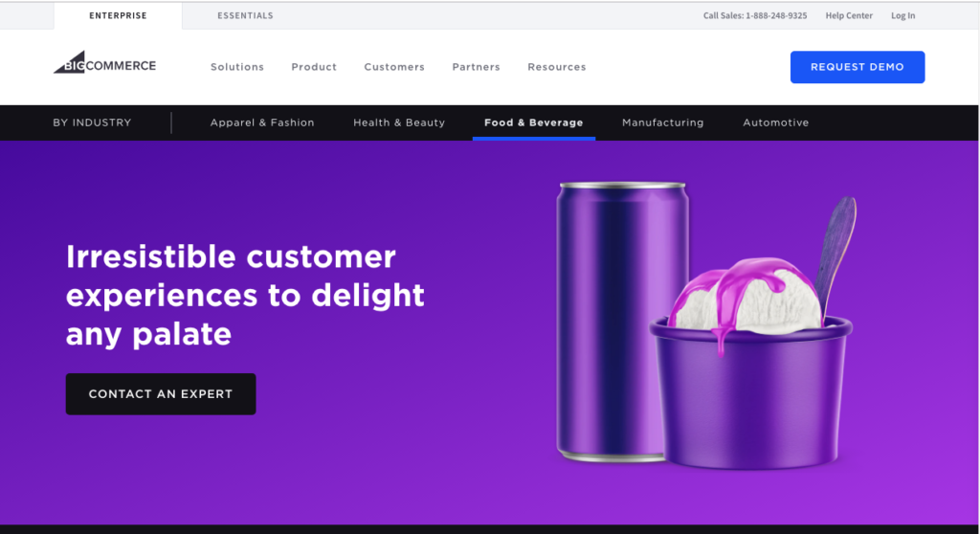980x534 pixels.
Task: Switch to the Essentials tab
Action: click(245, 15)
